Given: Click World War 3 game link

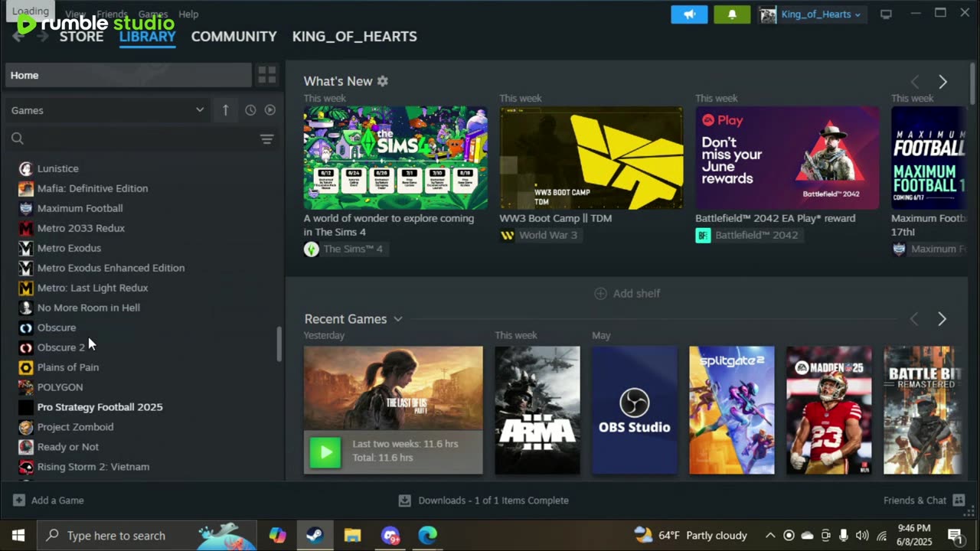Looking at the screenshot, I should (x=539, y=235).
